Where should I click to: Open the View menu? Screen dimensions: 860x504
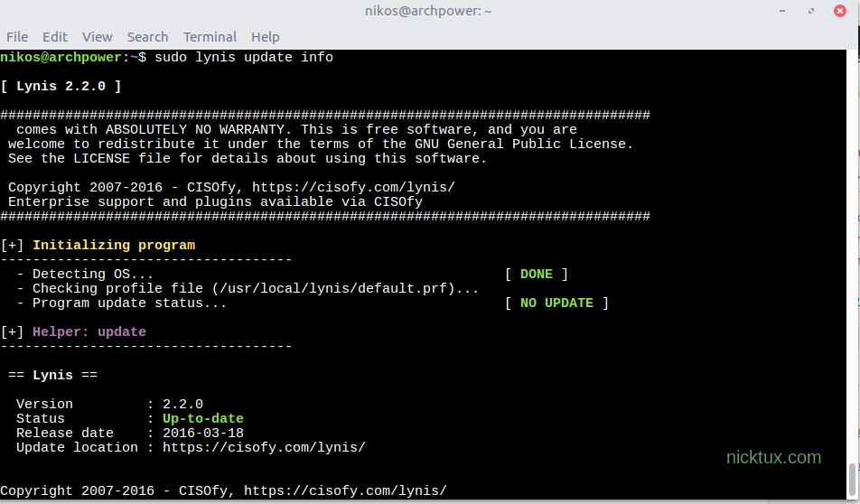pos(97,37)
